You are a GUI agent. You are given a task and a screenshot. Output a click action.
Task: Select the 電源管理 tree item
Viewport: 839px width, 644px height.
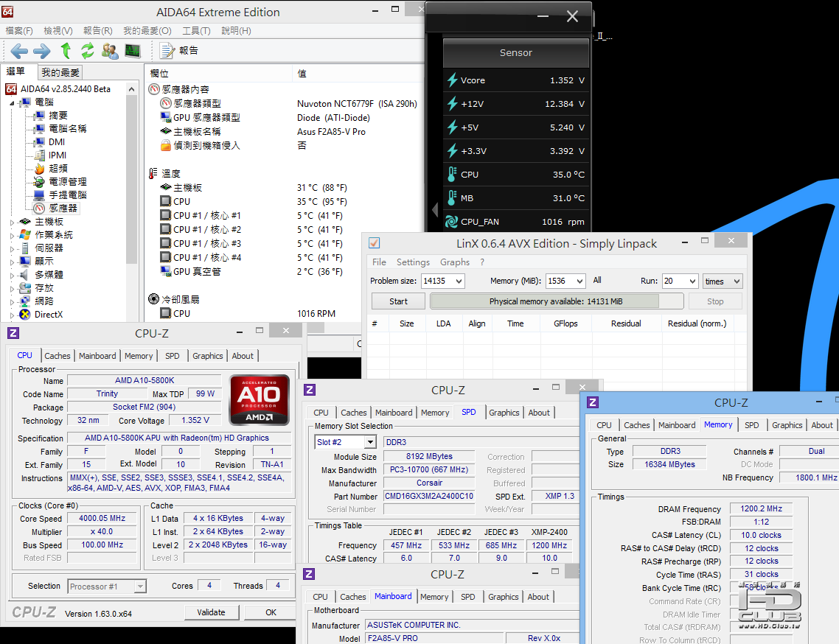point(67,182)
